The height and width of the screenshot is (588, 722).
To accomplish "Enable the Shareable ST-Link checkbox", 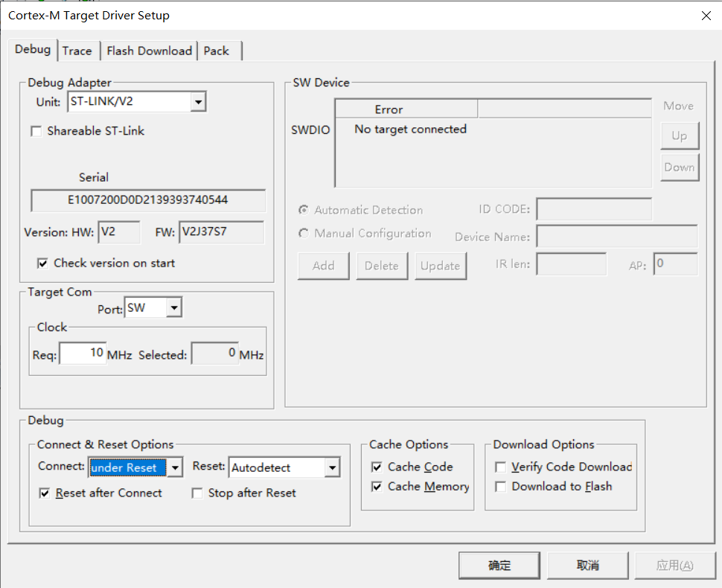I will click(36, 131).
